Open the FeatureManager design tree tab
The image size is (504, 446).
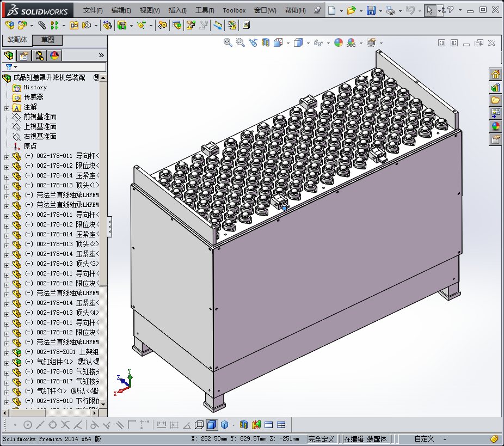click(x=9, y=56)
